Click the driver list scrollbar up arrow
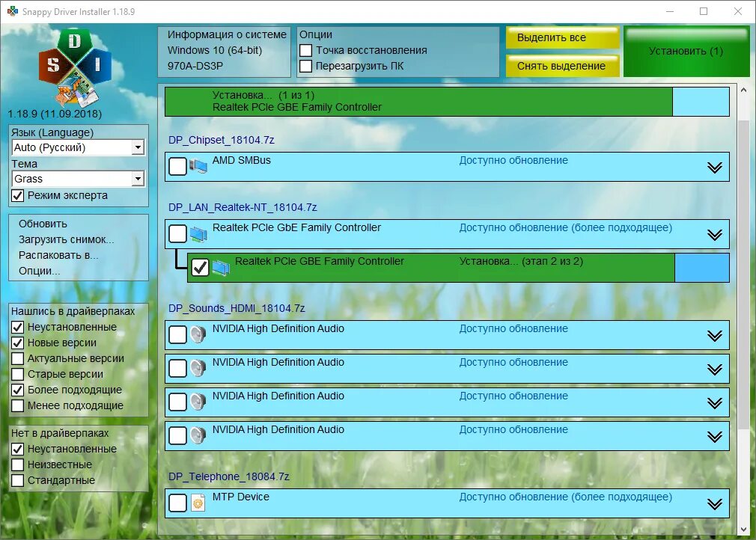The height and width of the screenshot is (540, 756). click(x=743, y=90)
